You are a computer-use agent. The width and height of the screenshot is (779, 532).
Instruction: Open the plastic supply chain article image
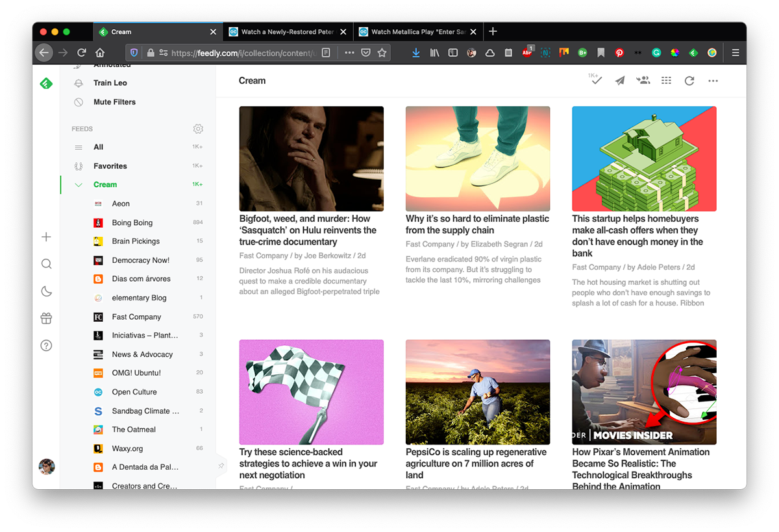tap(478, 159)
